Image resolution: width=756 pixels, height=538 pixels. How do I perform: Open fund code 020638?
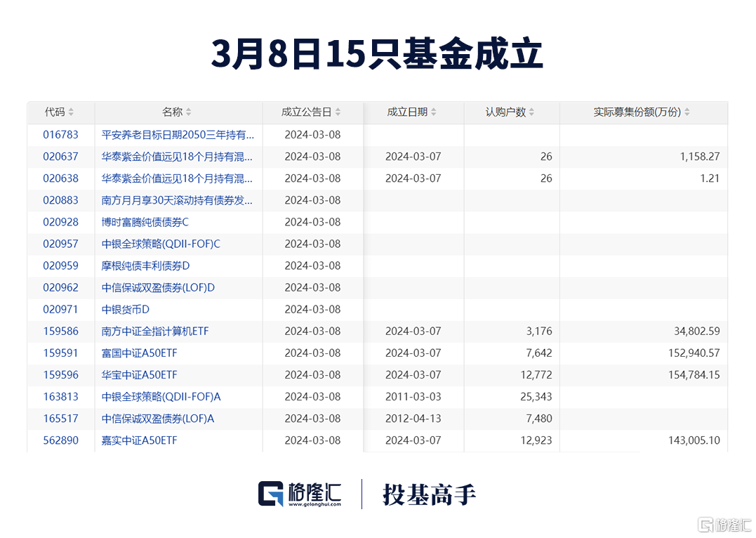[x=61, y=178]
